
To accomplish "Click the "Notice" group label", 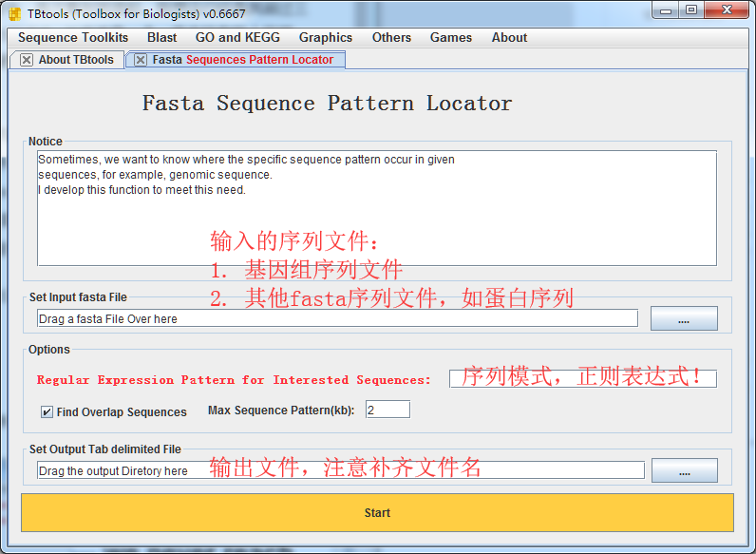I will 46,142.
